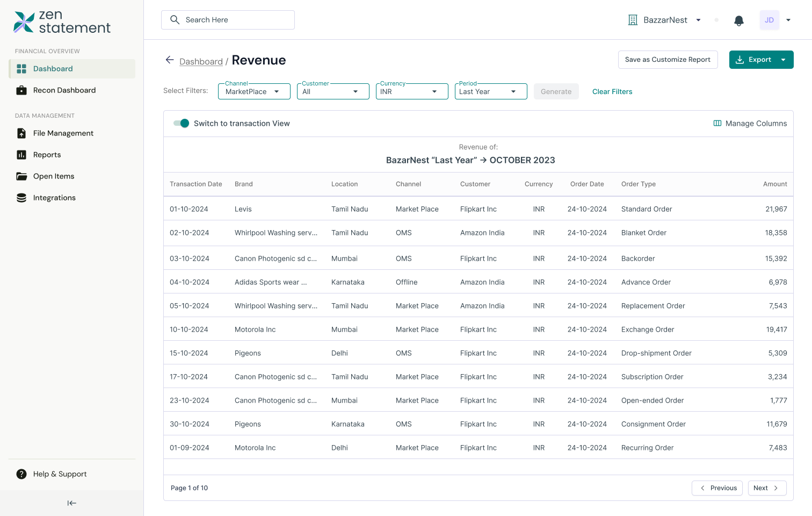Click the Manage Columns icon
The height and width of the screenshot is (516, 812).
pyautogui.click(x=717, y=123)
